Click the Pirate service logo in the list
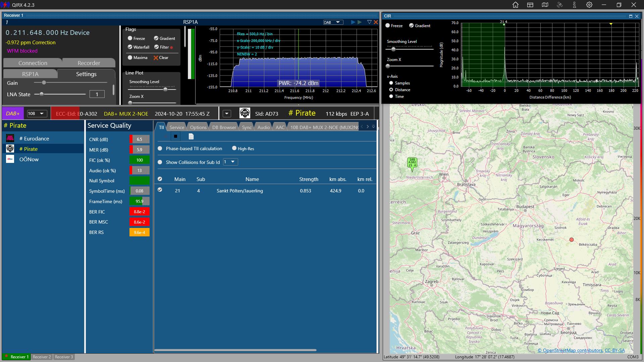644x362 pixels. point(10,148)
